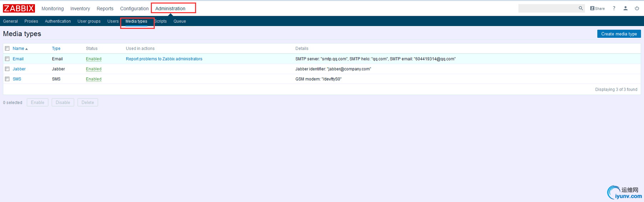Go to the User groups submenu

click(89, 21)
